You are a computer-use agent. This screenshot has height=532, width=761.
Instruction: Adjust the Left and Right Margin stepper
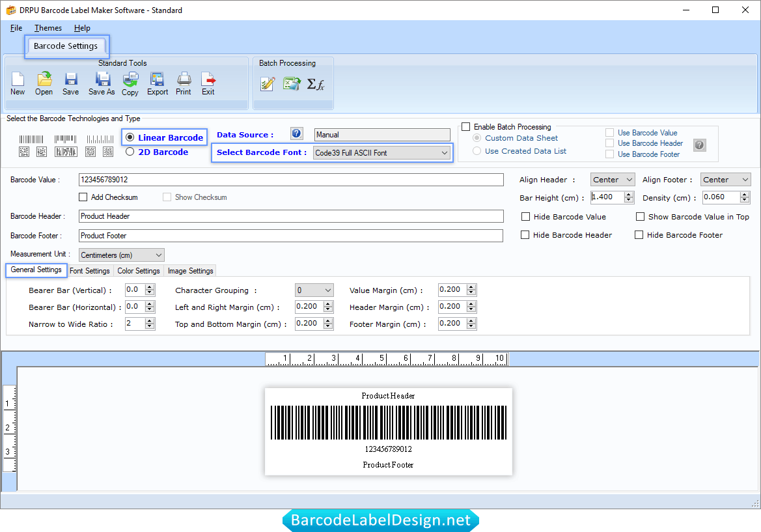coord(329,307)
